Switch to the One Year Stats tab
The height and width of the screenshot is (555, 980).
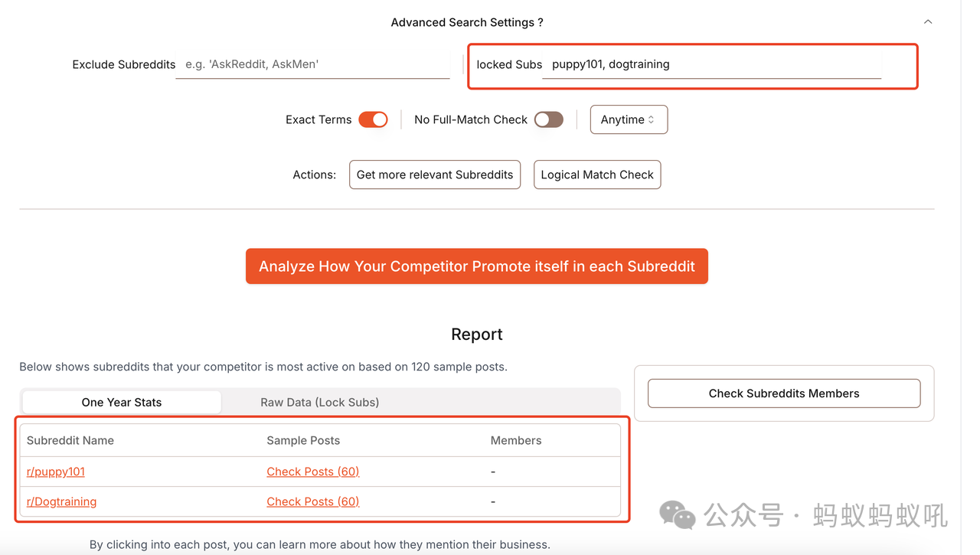coord(122,402)
